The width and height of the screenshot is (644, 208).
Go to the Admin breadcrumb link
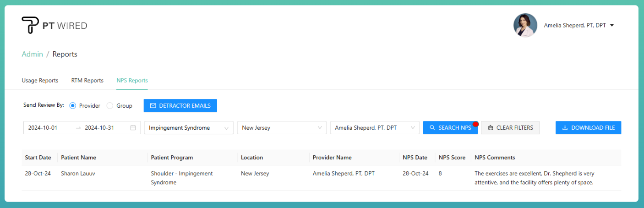coord(32,54)
